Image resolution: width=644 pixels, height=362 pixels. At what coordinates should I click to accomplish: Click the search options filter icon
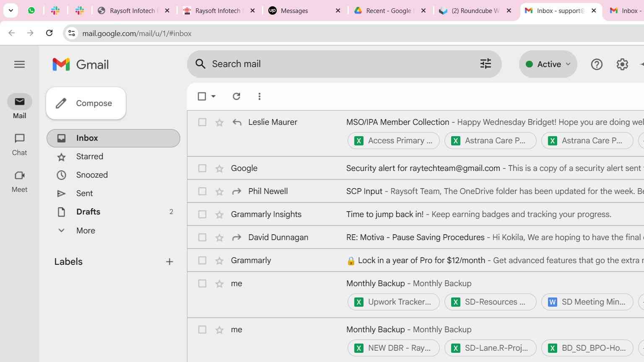click(486, 64)
